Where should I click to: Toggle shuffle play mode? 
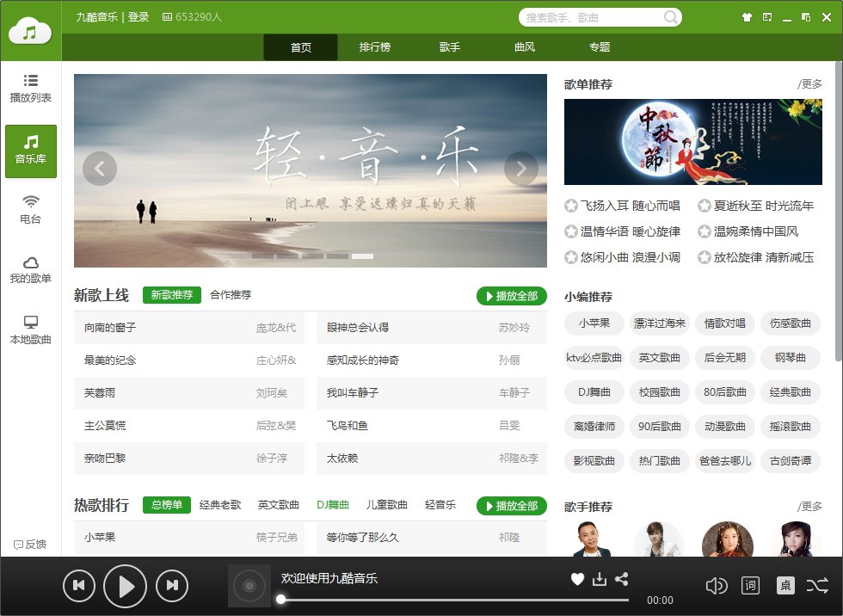pyautogui.click(x=818, y=585)
